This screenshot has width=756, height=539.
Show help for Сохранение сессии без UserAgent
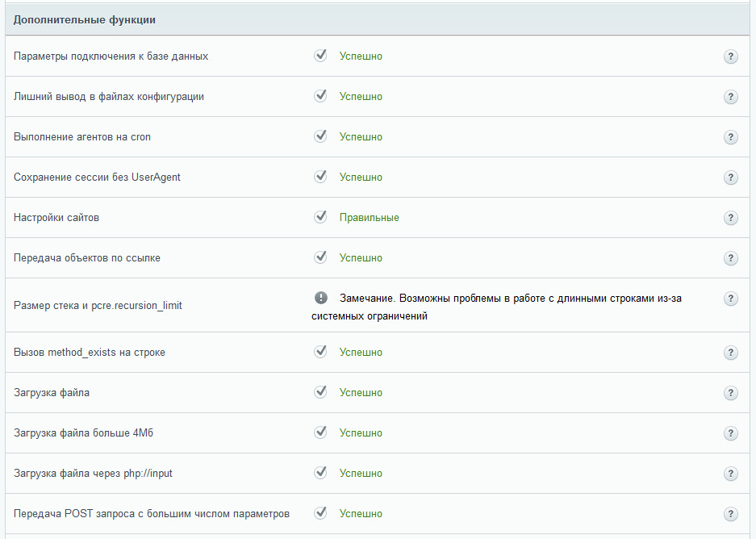click(x=731, y=178)
